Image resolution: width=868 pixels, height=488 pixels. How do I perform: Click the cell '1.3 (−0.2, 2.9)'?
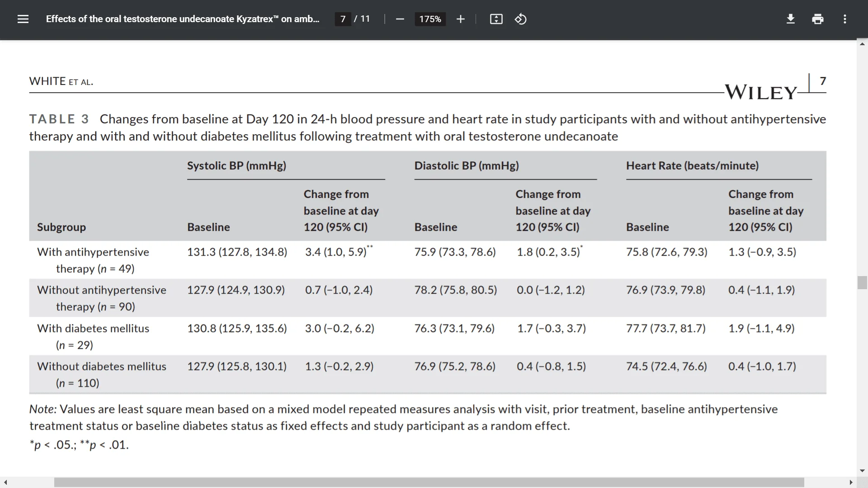[339, 366]
